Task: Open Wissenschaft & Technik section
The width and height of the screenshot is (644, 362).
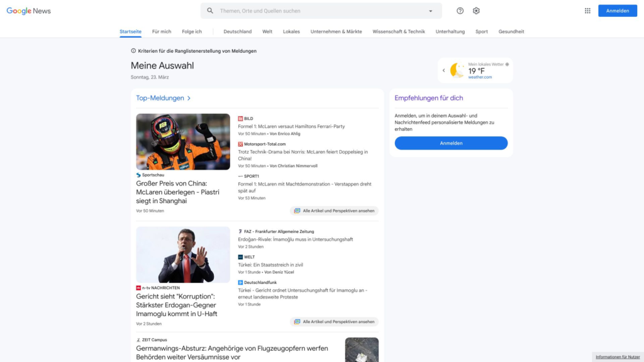Action: tap(398, 31)
